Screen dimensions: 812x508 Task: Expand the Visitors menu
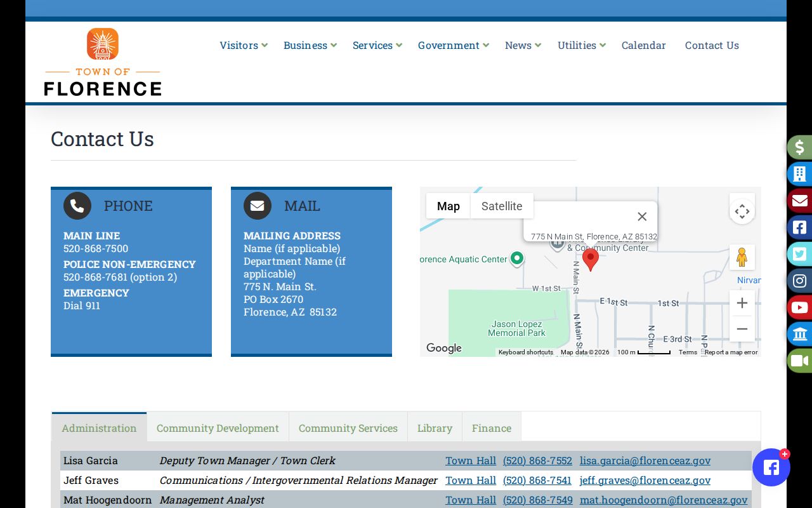(244, 45)
